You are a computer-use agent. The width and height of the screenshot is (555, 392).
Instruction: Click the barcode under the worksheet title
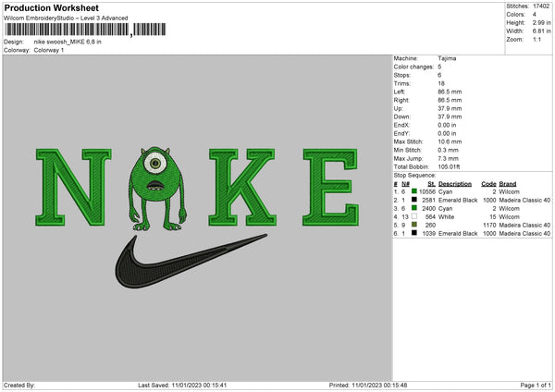click(85, 30)
